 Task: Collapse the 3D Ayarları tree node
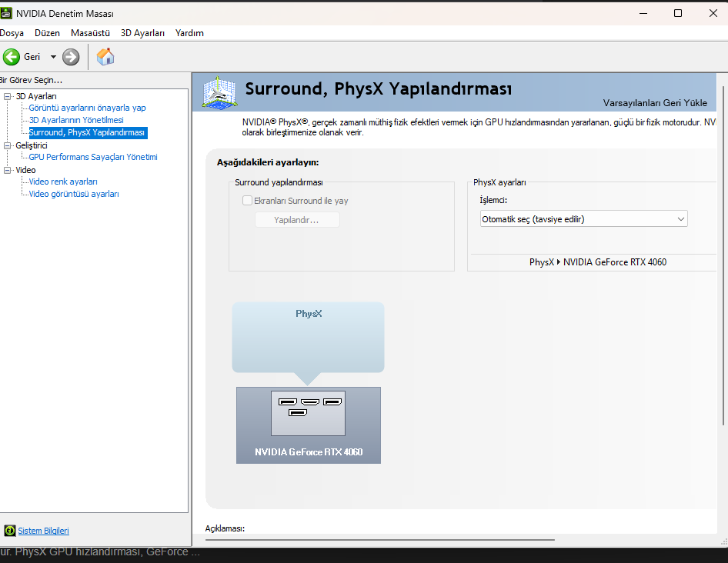click(x=7, y=97)
